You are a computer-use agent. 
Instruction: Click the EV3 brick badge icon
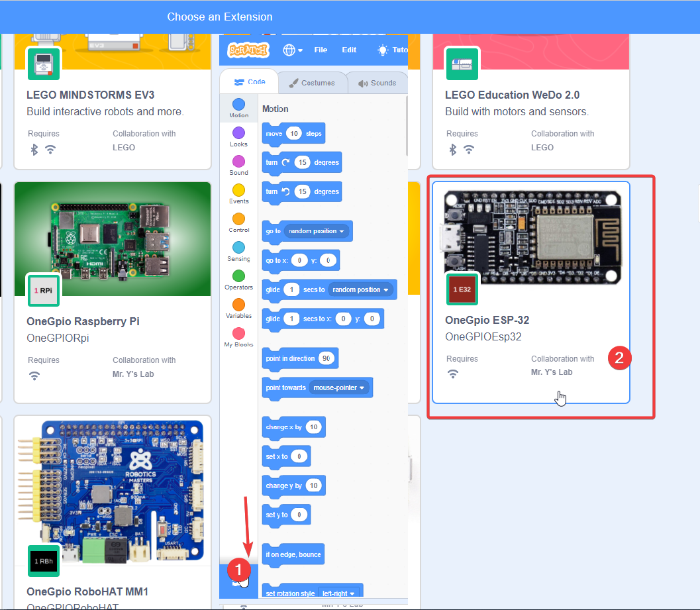(43, 64)
